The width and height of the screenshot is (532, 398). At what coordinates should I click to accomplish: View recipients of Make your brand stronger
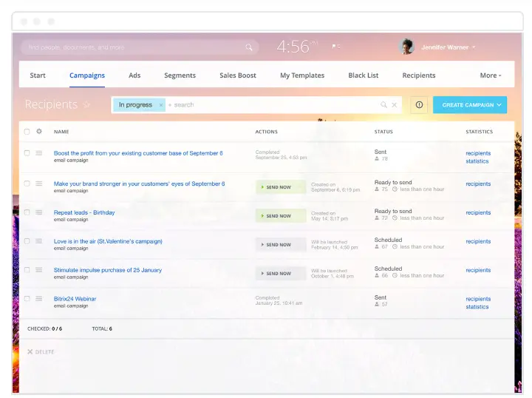pyautogui.click(x=478, y=183)
